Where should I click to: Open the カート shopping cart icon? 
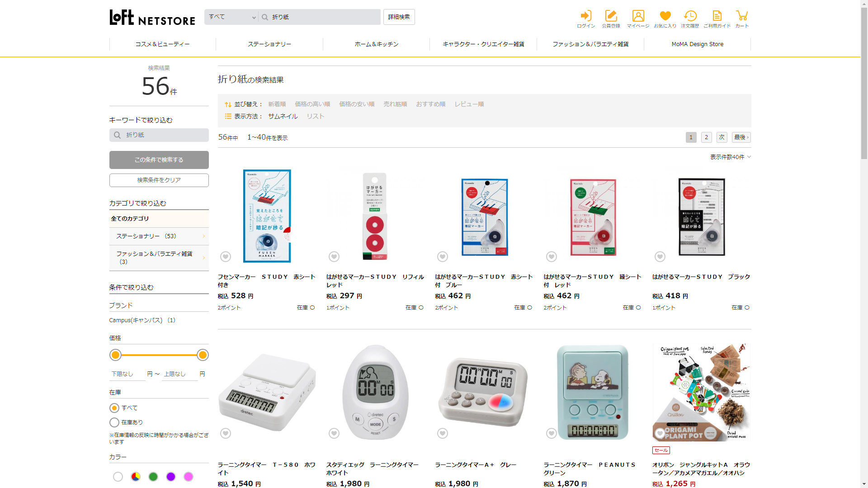[742, 19]
